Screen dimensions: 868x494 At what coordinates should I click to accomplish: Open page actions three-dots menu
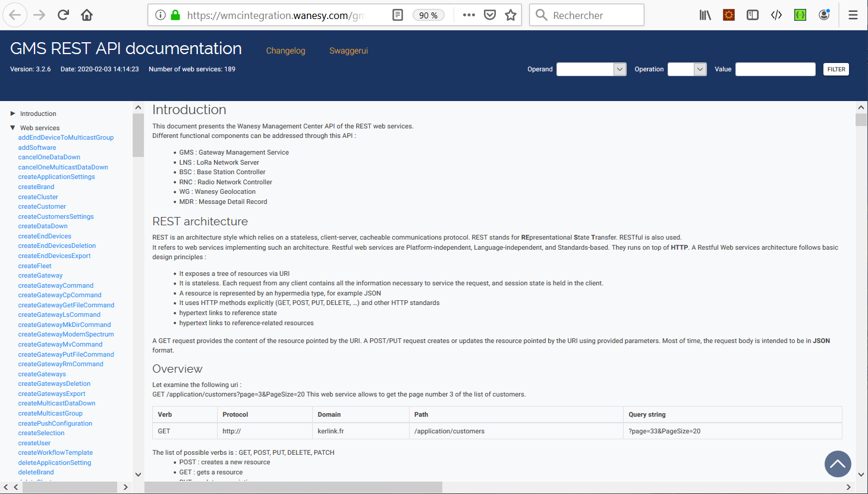click(469, 15)
